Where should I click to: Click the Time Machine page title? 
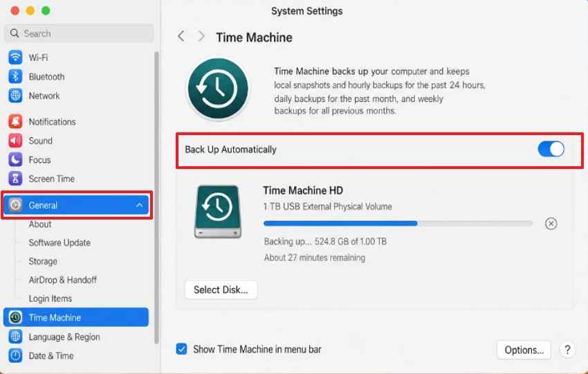pos(255,37)
